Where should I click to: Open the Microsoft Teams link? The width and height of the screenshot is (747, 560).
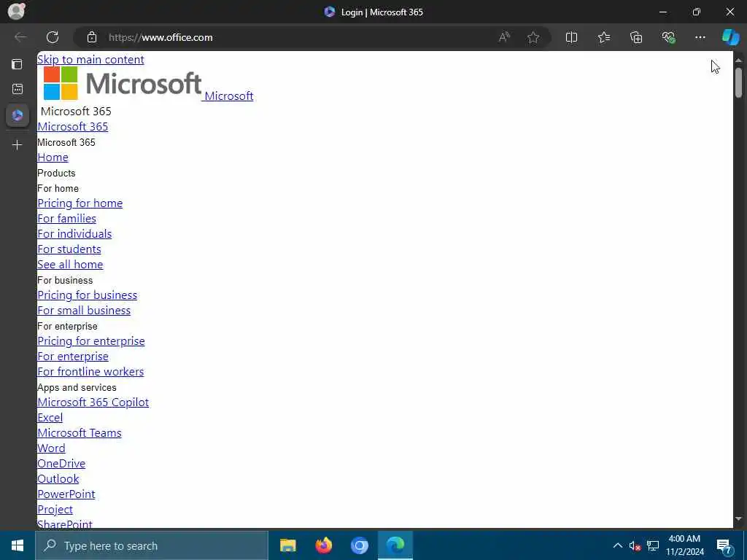pyautogui.click(x=80, y=433)
